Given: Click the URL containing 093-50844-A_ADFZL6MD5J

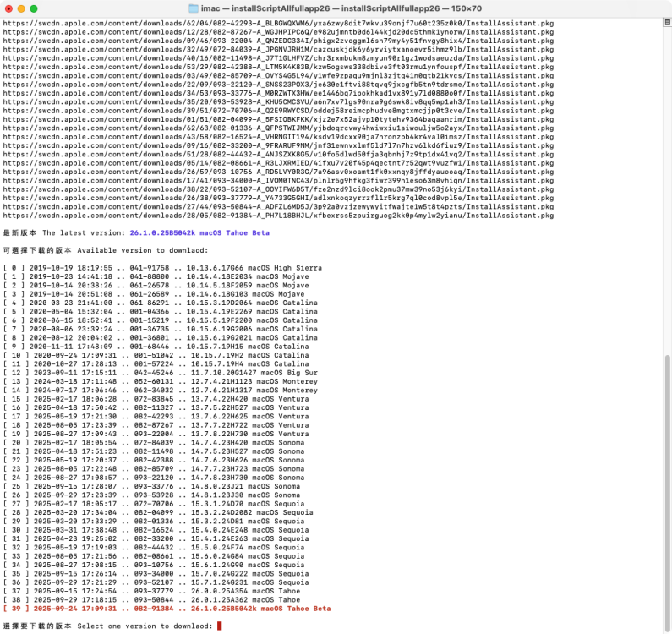Looking at the screenshot, I should [279, 206].
